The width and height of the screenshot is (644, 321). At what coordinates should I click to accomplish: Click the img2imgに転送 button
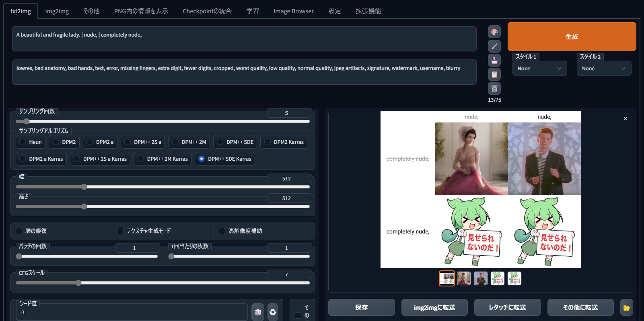pos(434,307)
